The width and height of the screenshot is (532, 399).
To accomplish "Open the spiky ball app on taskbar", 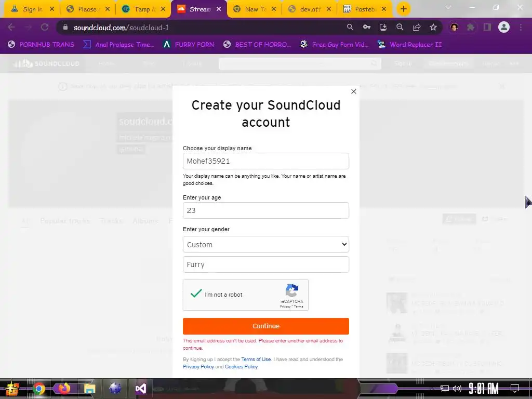I will [x=115, y=389].
